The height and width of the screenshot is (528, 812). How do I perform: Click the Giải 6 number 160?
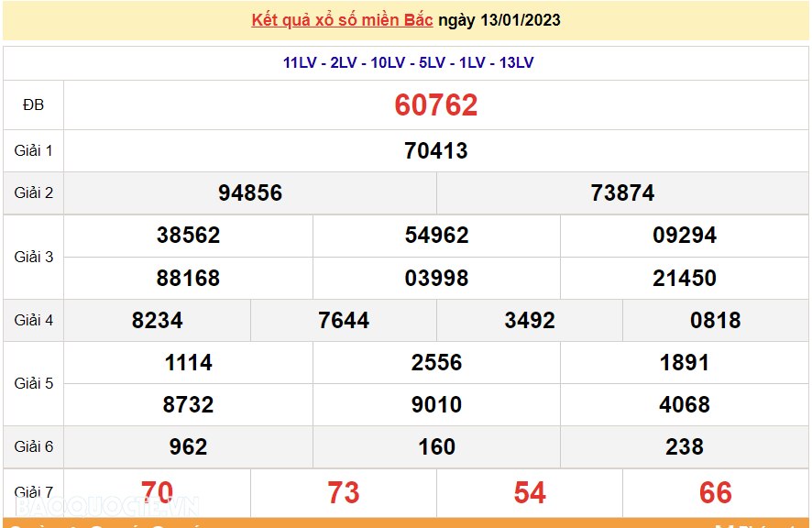(x=437, y=447)
